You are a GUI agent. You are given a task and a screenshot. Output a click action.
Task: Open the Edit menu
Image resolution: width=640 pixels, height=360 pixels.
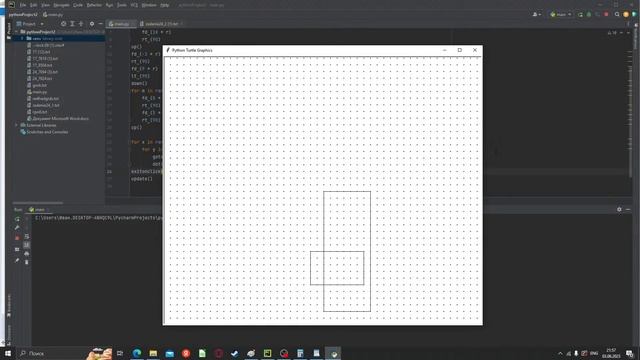[x=33, y=5]
